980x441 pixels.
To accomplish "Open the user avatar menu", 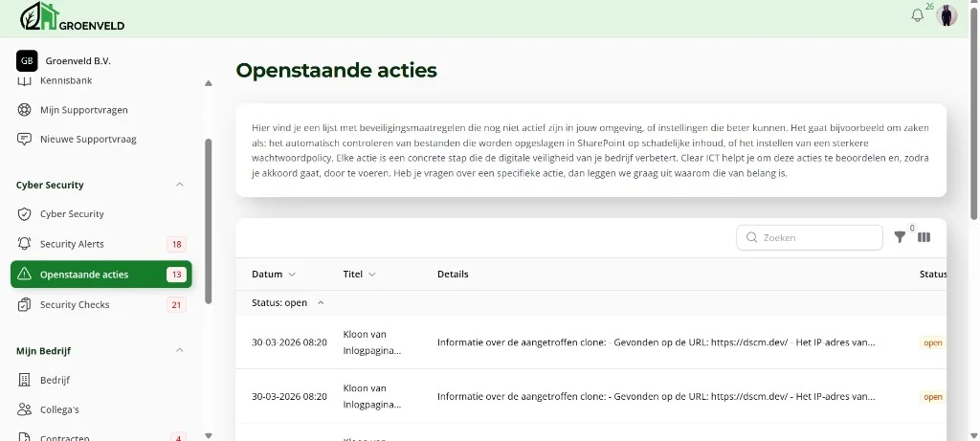I will coord(947,15).
